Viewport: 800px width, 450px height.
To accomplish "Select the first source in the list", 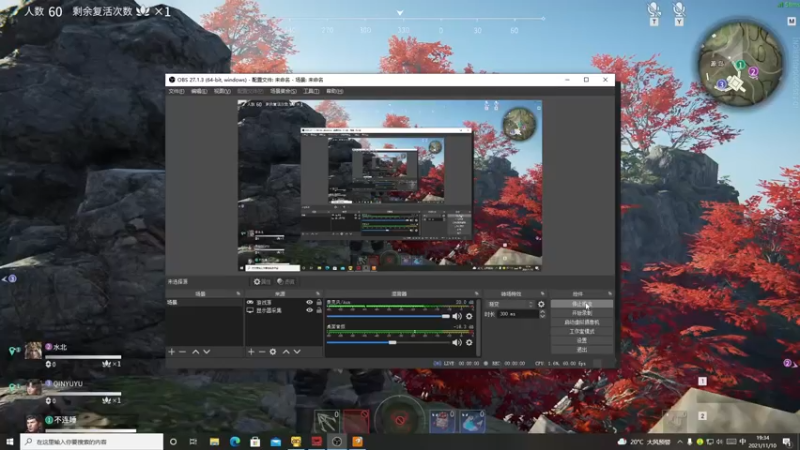I will point(284,303).
